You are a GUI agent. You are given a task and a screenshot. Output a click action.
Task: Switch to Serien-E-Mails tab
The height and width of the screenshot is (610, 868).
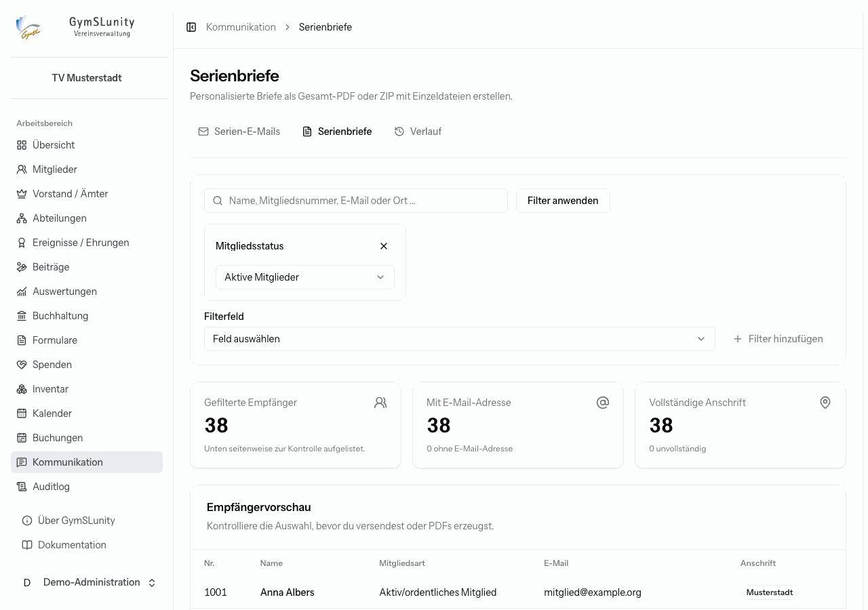pos(239,131)
